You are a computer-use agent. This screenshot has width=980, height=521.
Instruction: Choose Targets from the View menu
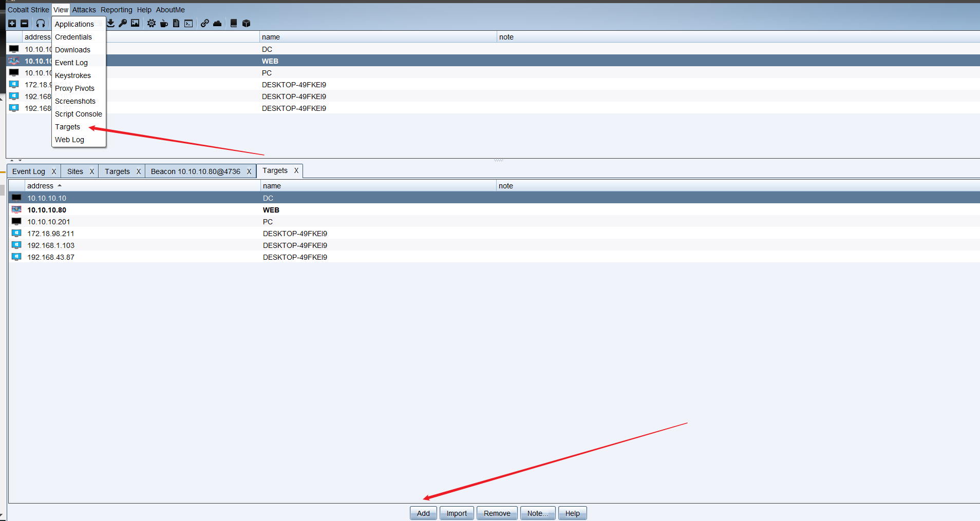click(79, 127)
